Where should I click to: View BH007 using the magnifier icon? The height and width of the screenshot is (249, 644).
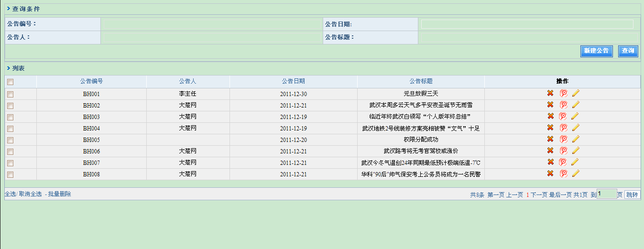tap(564, 162)
